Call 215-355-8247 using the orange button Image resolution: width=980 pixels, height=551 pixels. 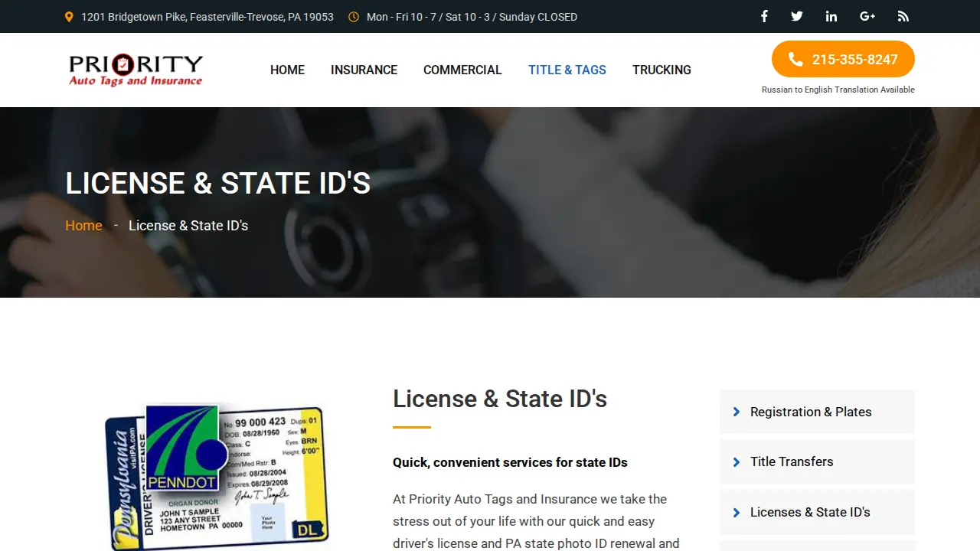tap(843, 59)
